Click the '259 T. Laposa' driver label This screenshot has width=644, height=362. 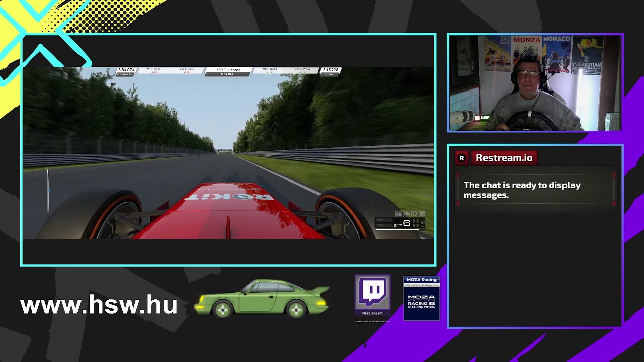click(228, 70)
